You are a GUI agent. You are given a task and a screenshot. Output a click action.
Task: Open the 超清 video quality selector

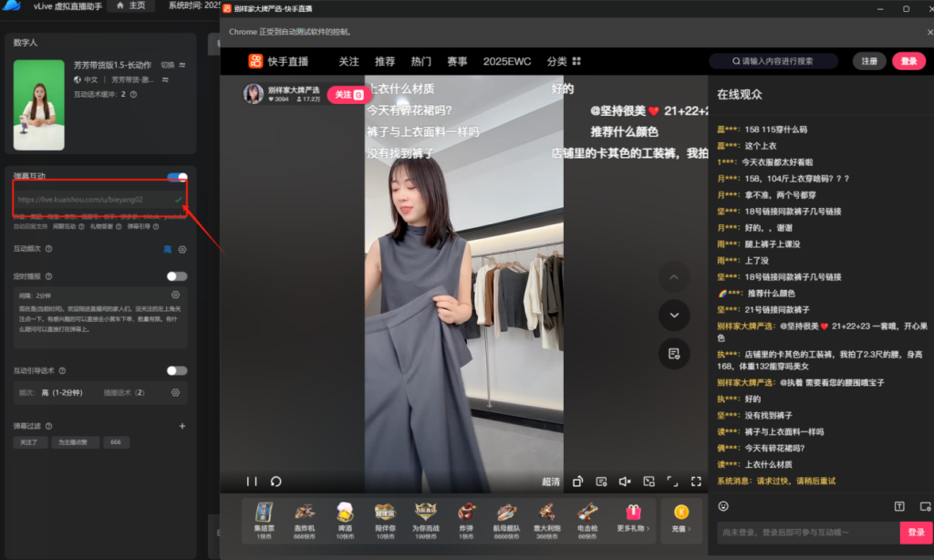pos(551,482)
